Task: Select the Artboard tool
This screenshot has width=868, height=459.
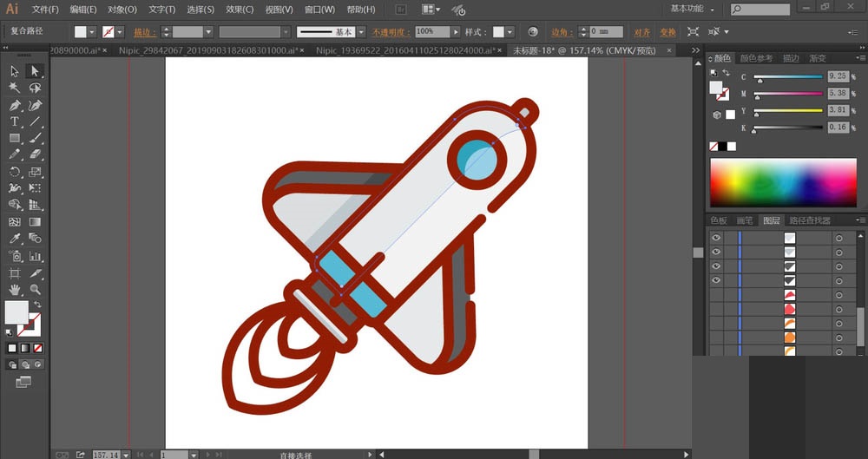Action: point(15,273)
